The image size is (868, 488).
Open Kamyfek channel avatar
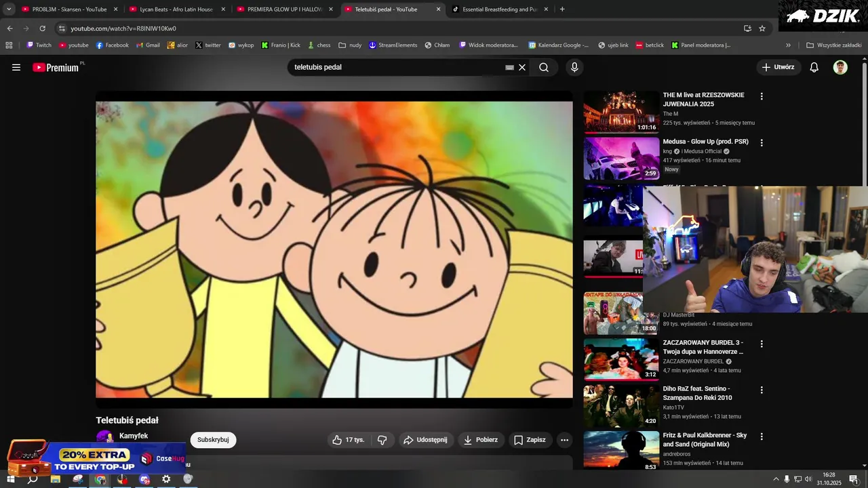pyautogui.click(x=104, y=438)
